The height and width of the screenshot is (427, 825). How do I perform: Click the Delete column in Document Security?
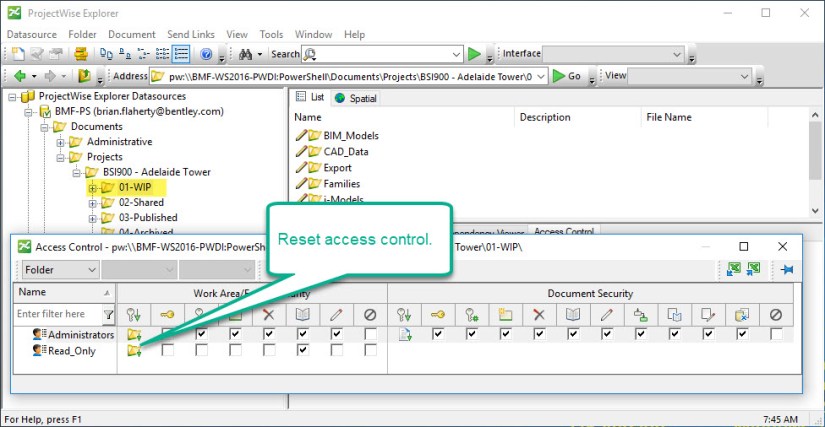click(x=538, y=314)
